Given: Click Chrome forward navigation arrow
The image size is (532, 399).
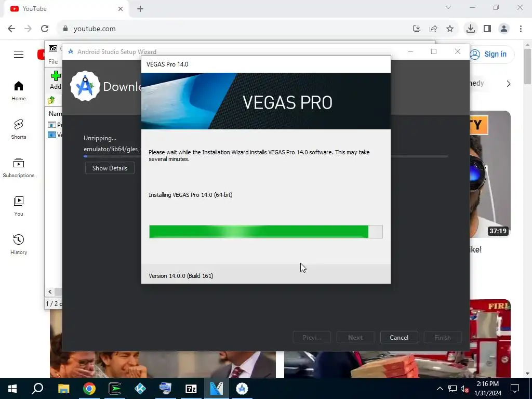Looking at the screenshot, I should [28, 29].
